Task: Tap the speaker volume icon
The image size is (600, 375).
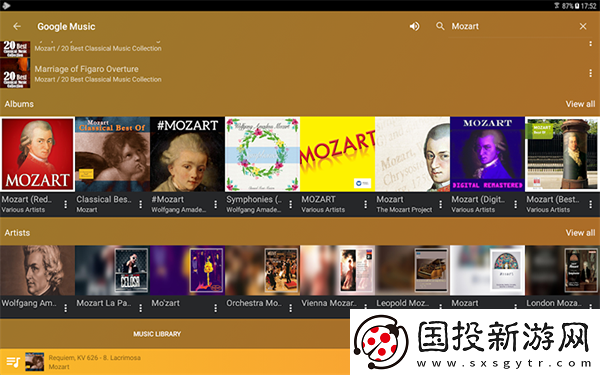Action: [414, 26]
